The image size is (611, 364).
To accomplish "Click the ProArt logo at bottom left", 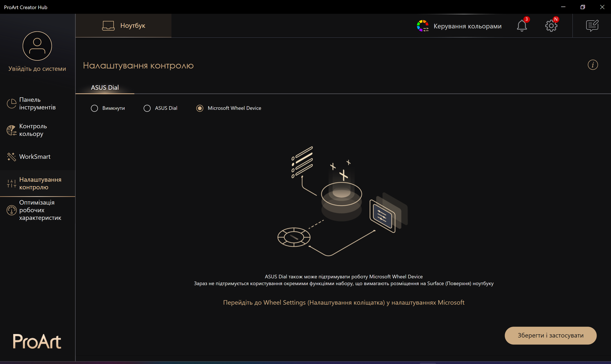I will [x=37, y=341].
